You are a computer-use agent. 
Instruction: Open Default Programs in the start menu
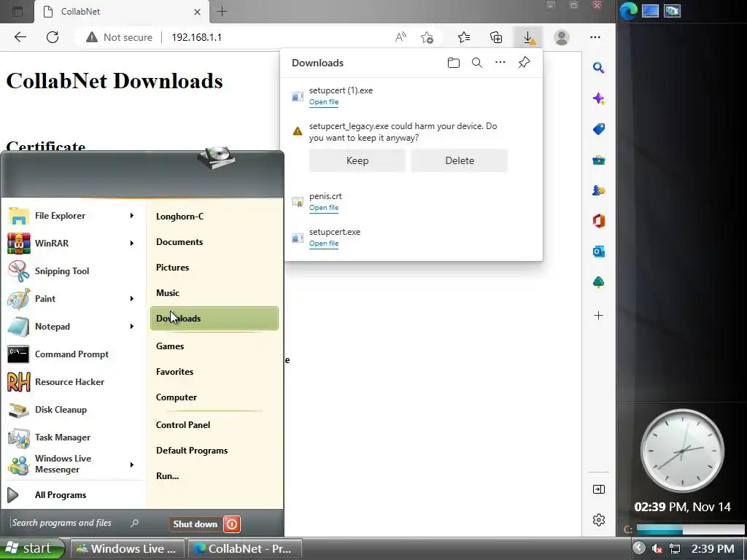pos(192,451)
